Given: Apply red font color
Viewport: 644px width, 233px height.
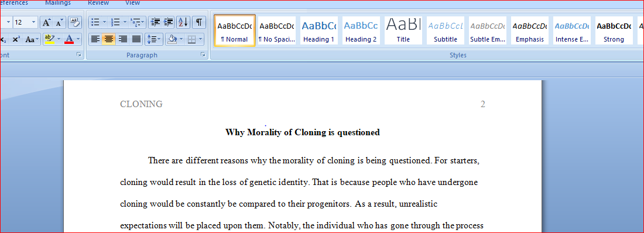Looking at the screenshot, I should coord(69,39).
